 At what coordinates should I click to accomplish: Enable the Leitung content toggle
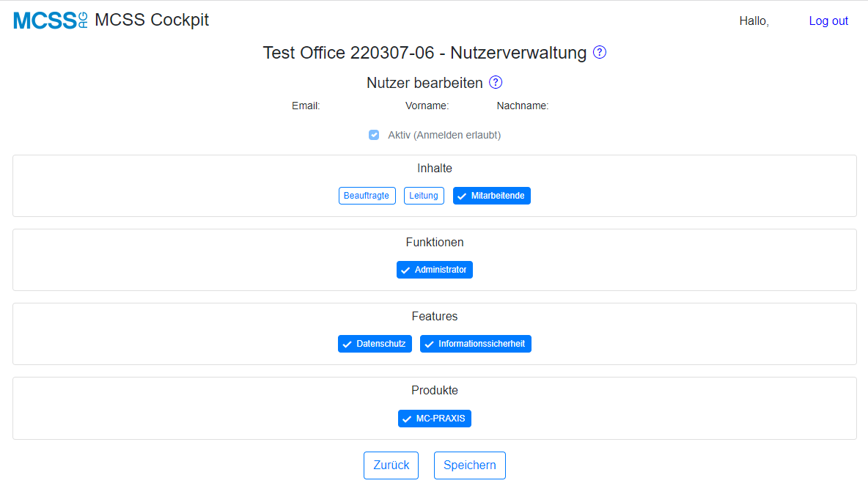[424, 196]
